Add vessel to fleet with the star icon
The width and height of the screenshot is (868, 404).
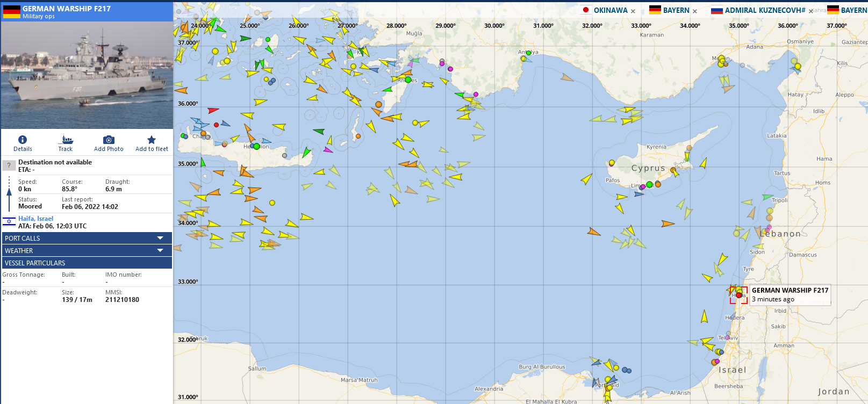[152, 140]
